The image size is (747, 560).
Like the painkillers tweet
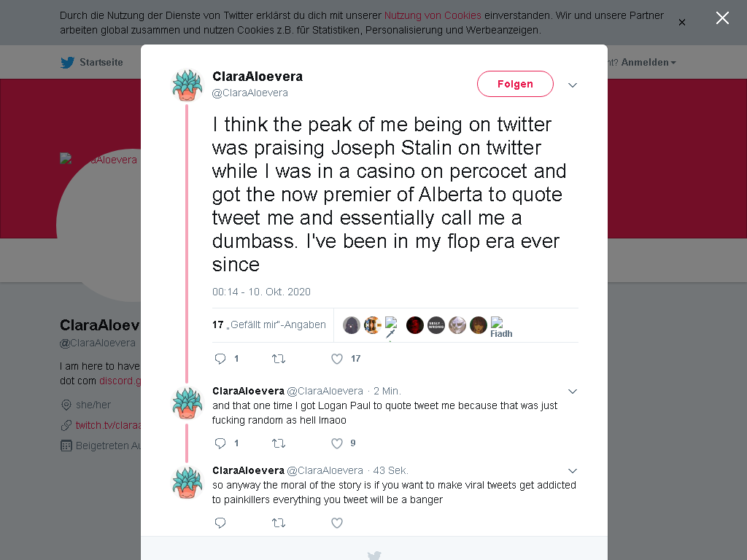[x=337, y=523]
